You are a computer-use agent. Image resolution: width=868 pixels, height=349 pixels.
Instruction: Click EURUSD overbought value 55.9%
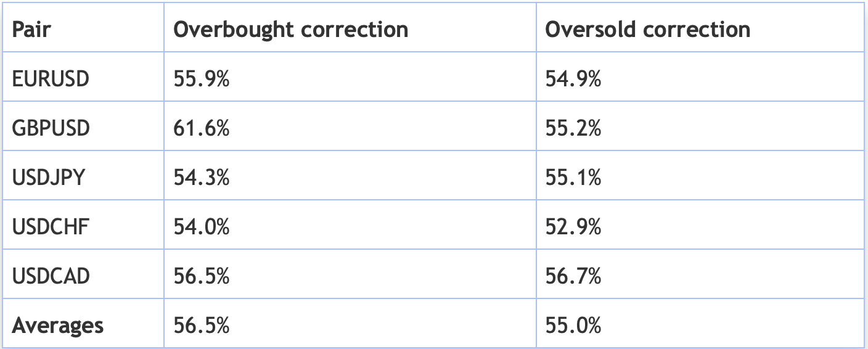202,79
